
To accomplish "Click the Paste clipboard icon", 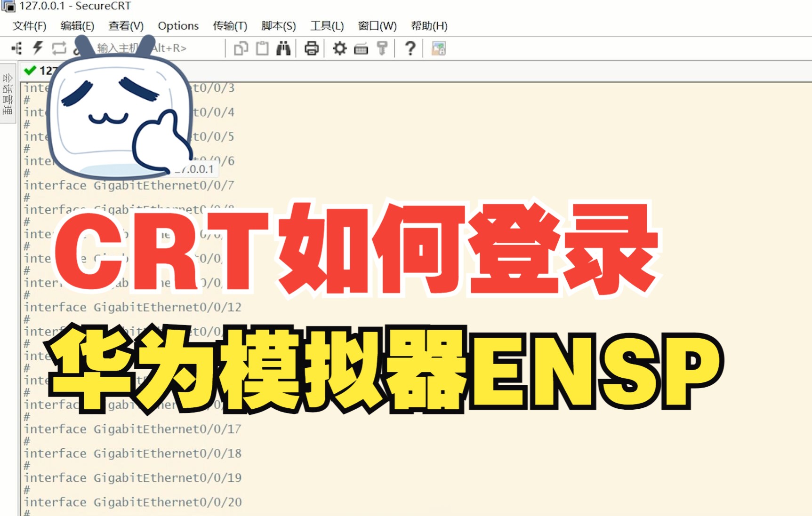I will 262,48.
